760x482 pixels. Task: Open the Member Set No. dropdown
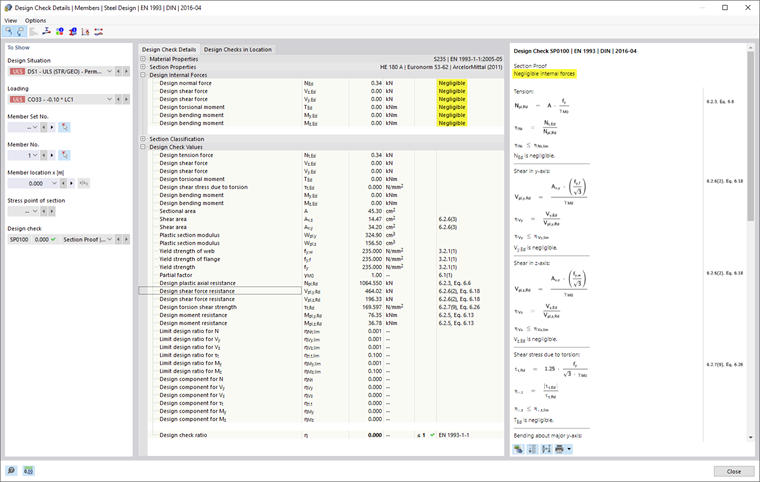click(x=34, y=127)
